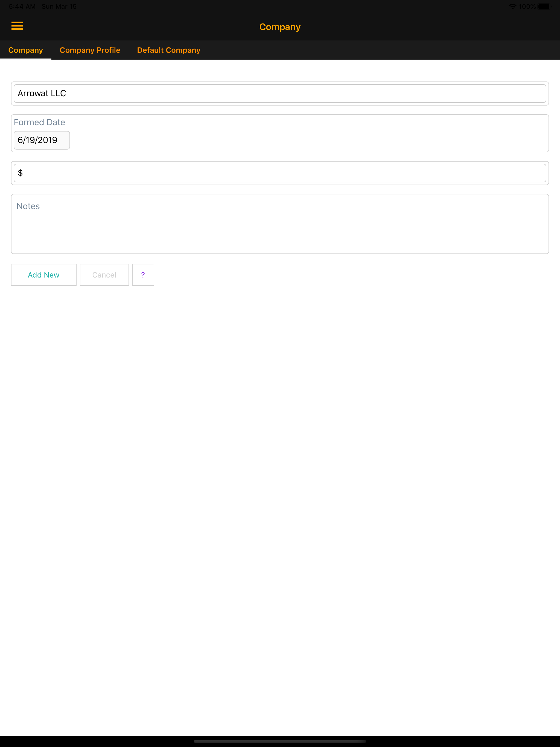Tap the Company title in the header
The image size is (560, 747).
click(279, 27)
